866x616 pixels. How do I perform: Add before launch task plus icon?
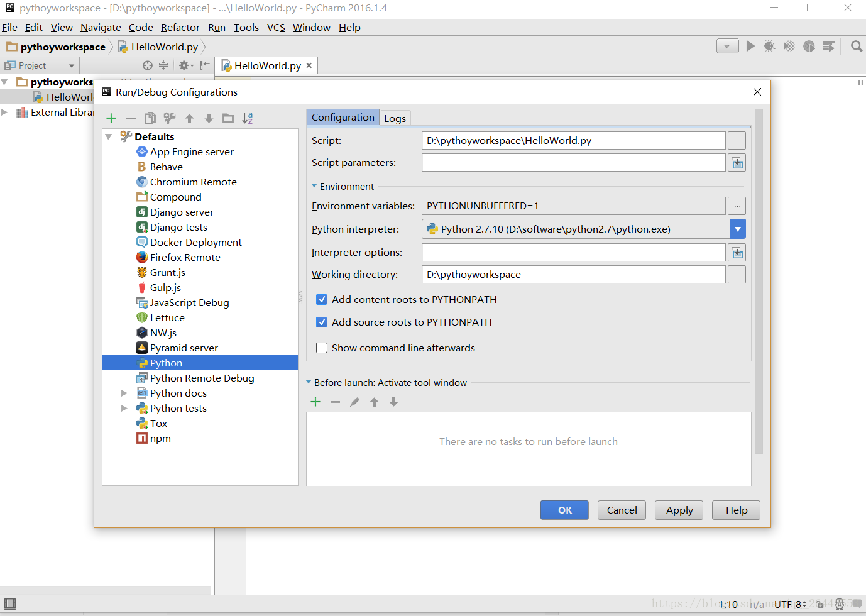tap(315, 402)
